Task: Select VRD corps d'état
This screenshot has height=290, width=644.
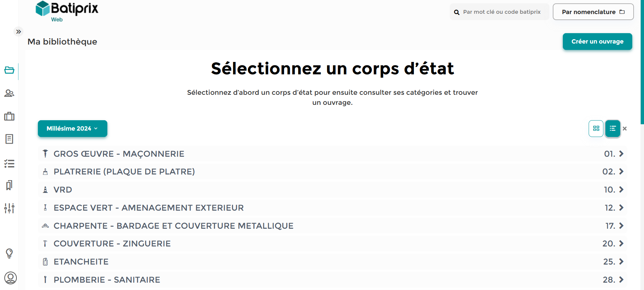Action: pyautogui.click(x=332, y=190)
